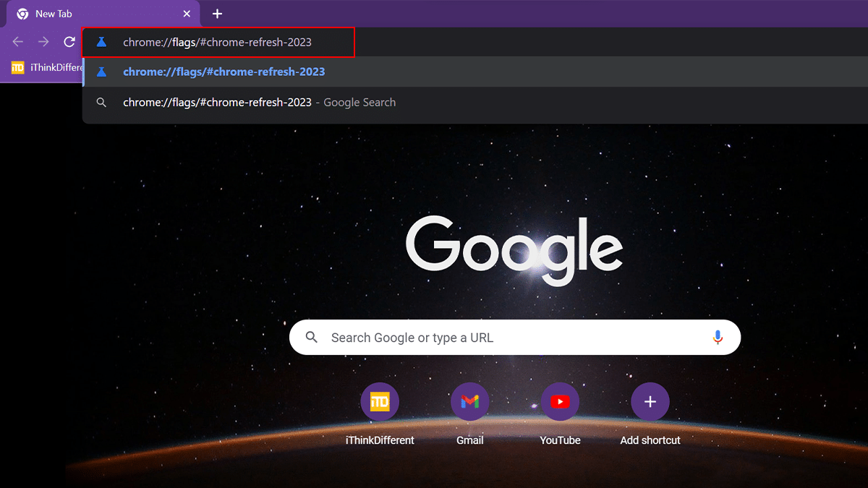
Task: Click the experiment flask icon in address bar
Action: tap(101, 42)
